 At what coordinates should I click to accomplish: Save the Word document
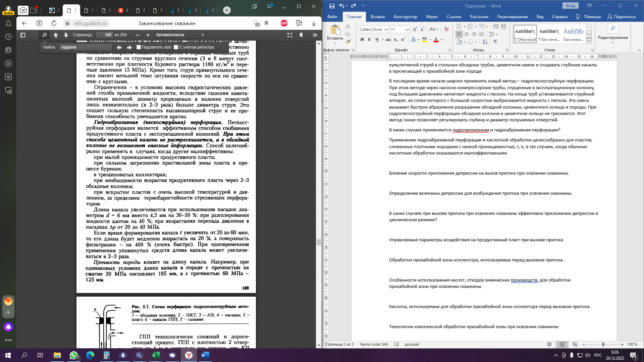click(332, 6)
